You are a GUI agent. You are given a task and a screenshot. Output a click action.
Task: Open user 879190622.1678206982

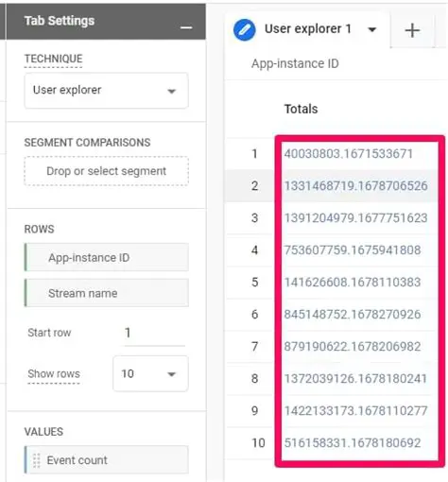pos(353,347)
